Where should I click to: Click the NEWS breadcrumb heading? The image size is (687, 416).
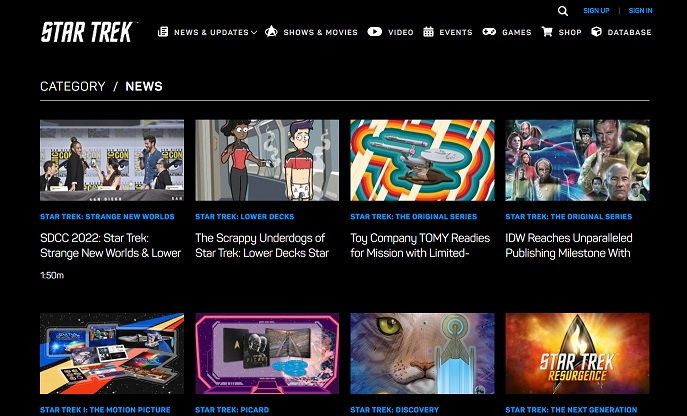[144, 86]
